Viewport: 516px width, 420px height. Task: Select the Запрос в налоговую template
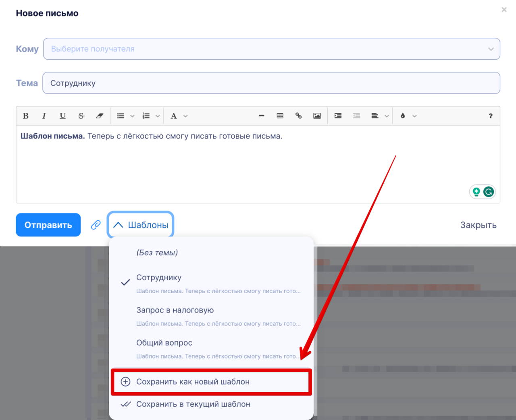pos(211,316)
